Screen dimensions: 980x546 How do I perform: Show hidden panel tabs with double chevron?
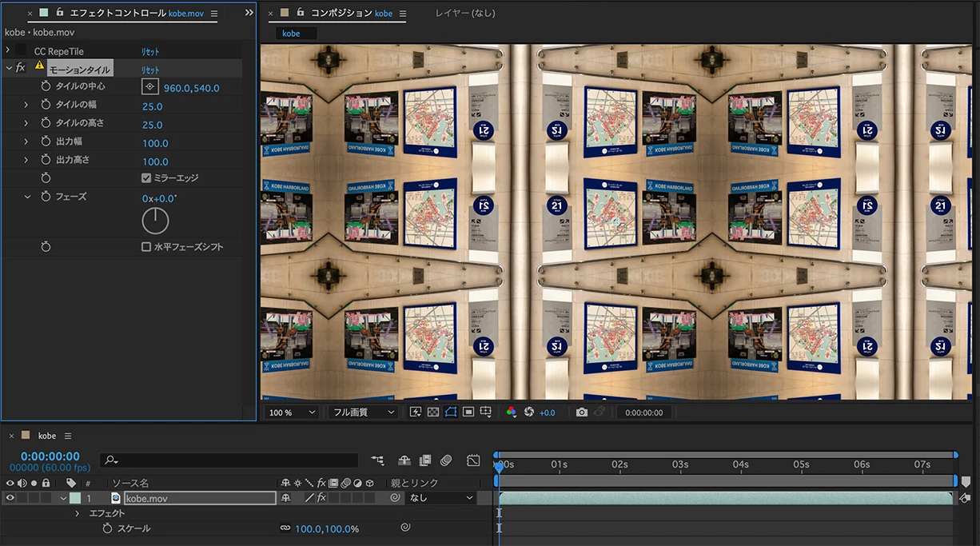tap(249, 13)
